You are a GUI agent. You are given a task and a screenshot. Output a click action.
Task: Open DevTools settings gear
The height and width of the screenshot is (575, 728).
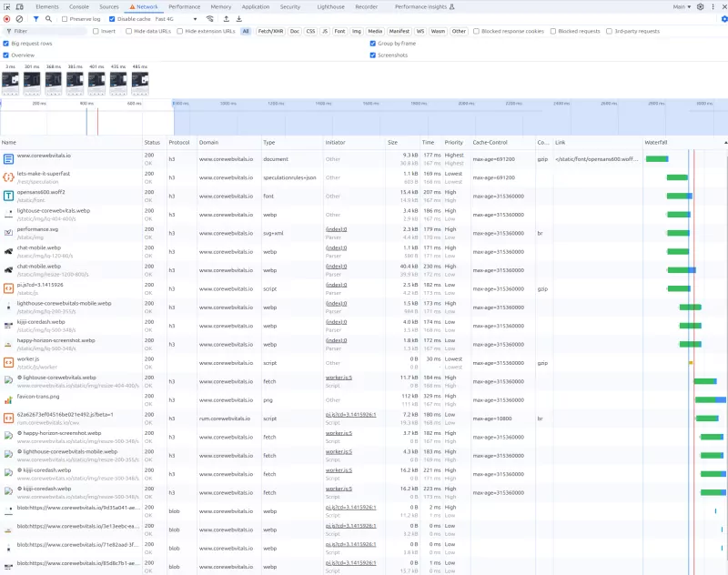point(701,6)
